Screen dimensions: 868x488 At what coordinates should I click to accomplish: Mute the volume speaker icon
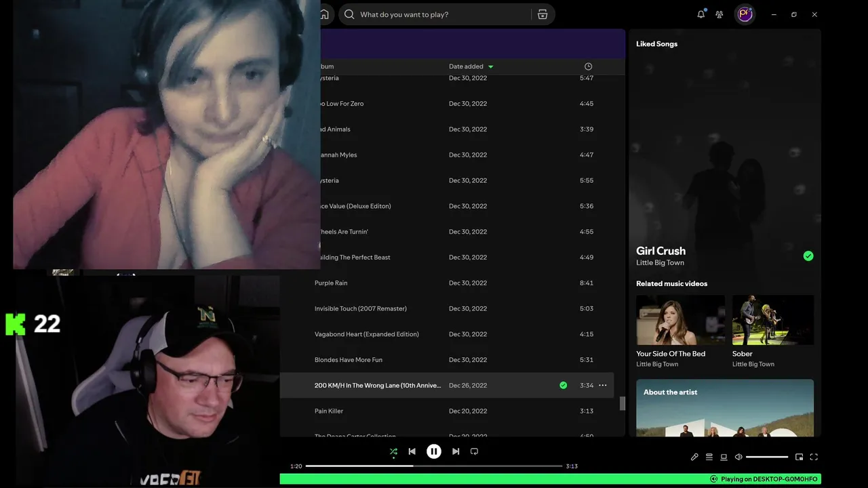point(738,457)
